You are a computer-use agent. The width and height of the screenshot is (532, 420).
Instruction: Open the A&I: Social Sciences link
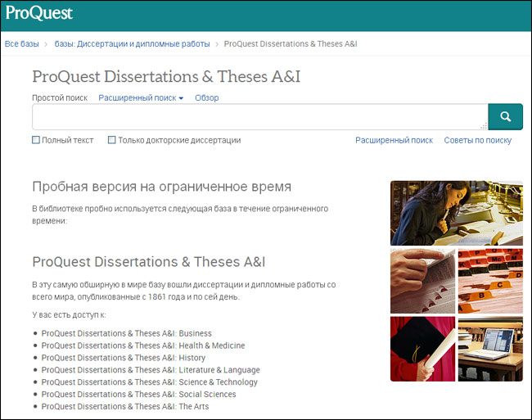140,395
